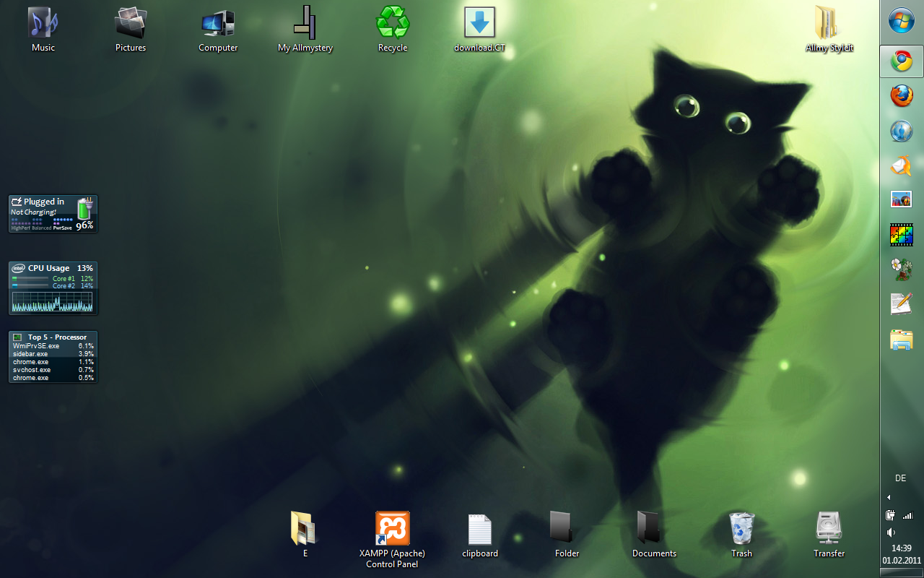This screenshot has height=578, width=924.
Task: Click the Show Desktop button
Action: [902, 573]
